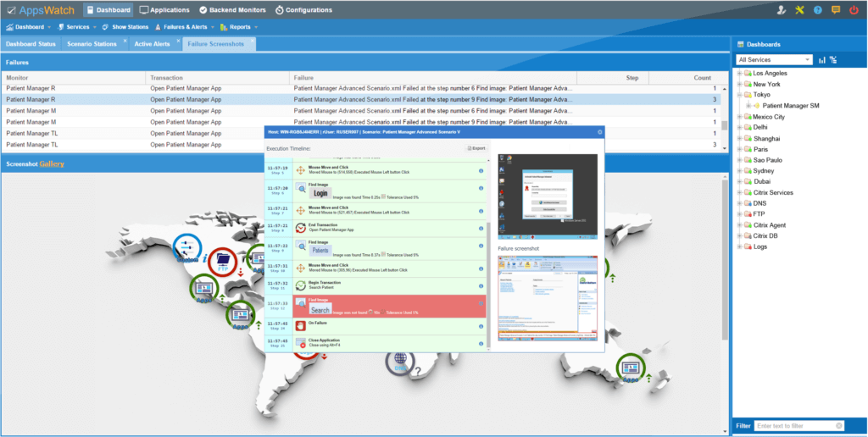Expand the Patient Manager SM node

749,106
